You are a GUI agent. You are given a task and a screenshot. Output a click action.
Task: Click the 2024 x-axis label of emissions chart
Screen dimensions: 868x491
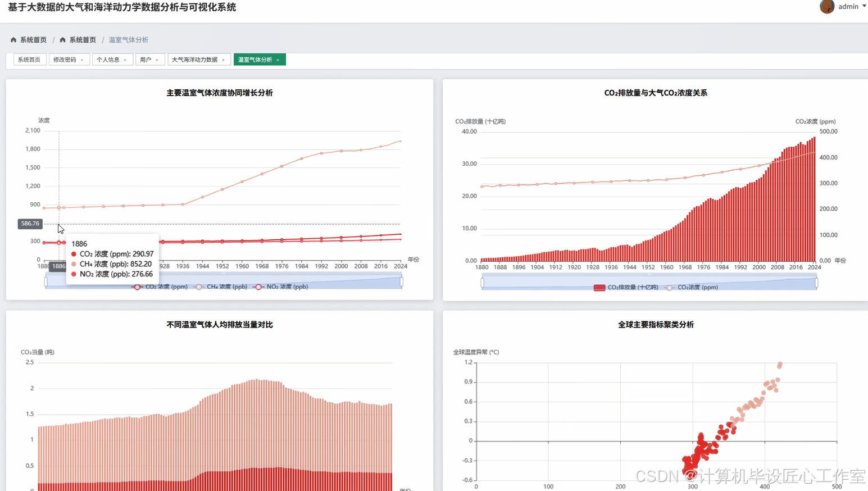pyautogui.click(x=814, y=267)
